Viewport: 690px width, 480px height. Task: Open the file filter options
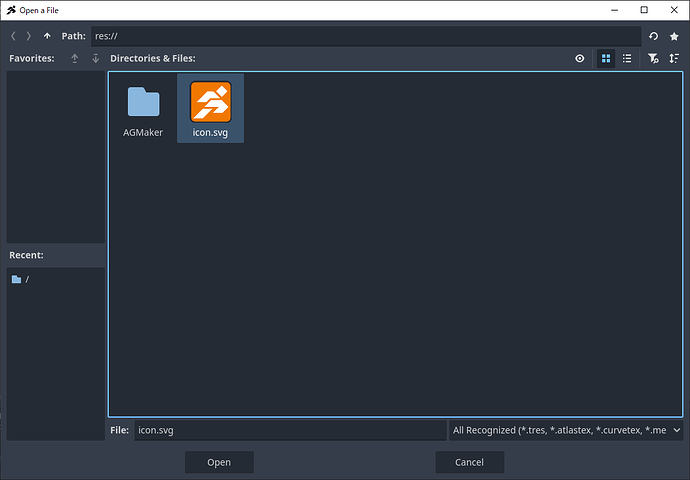pos(653,59)
